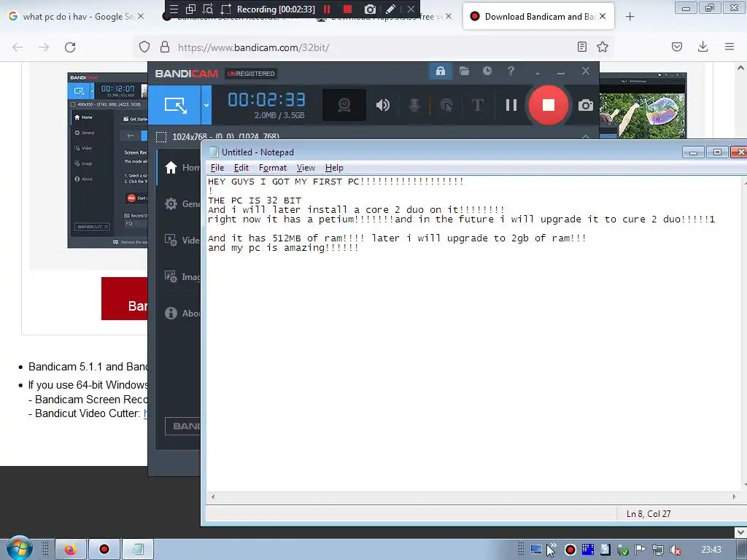Select Bandicam screen recording mode button
Image resolution: width=747 pixels, height=560 pixels.
175,105
